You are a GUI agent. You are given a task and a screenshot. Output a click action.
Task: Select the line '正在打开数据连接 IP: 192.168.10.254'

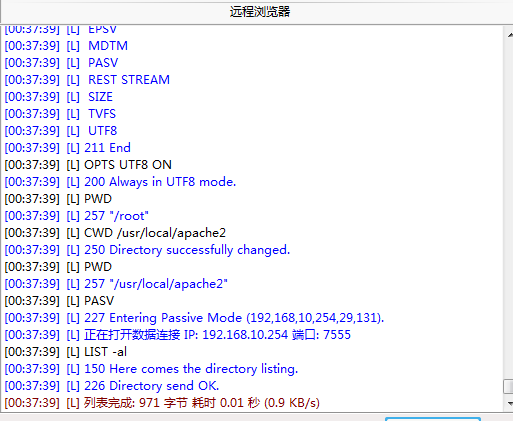point(178,335)
